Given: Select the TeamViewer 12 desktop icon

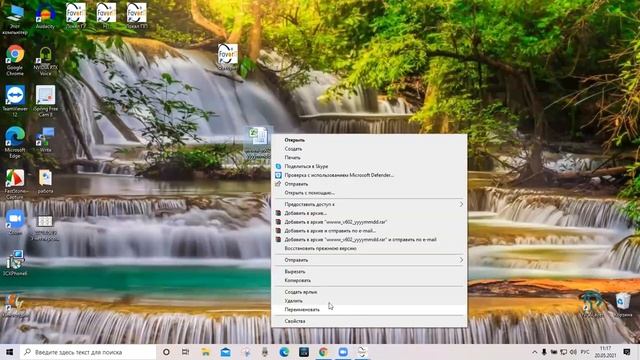Looking at the screenshot, I should tap(15, 101).
